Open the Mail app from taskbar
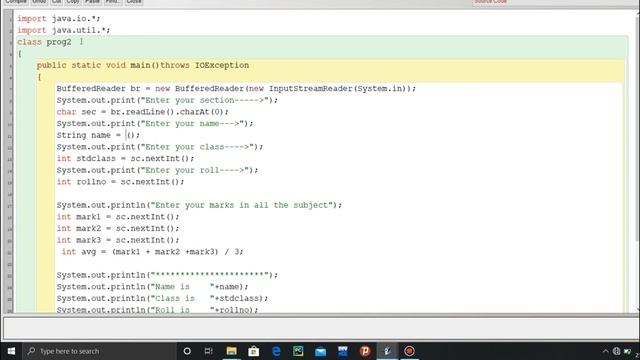 pyautogui.click(x=320, y=351)
